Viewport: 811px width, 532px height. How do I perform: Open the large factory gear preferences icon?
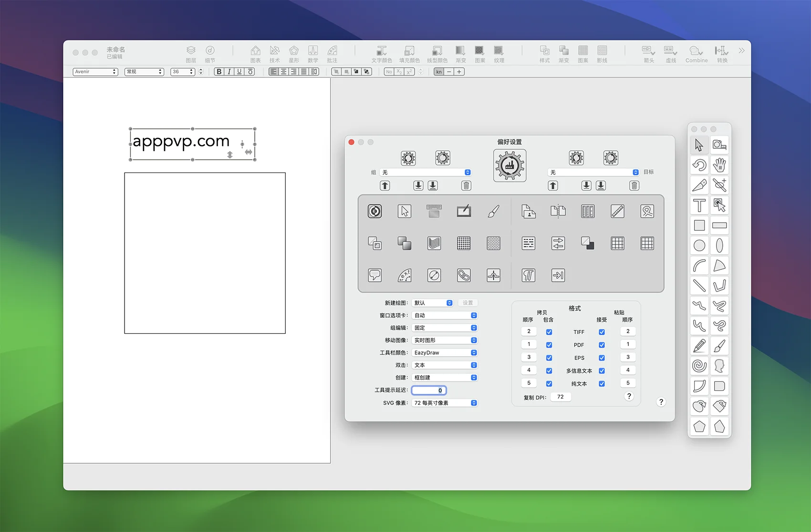tap(510, 165)
